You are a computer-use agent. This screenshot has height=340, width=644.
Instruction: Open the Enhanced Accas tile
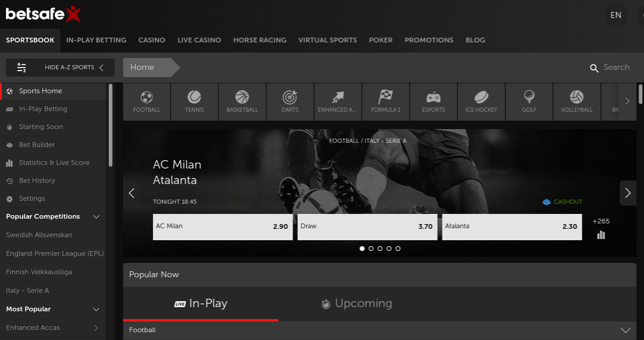[338, 102]
